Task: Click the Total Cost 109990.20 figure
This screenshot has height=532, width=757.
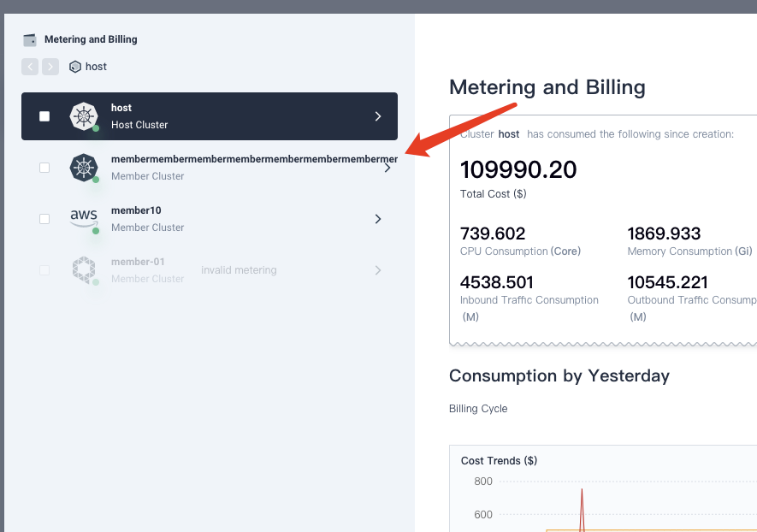Action: point(518,169)
